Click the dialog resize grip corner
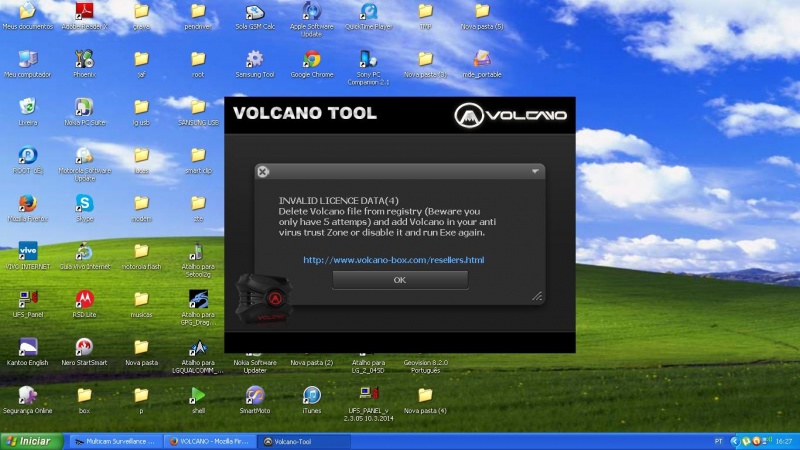 coord(537,296)
